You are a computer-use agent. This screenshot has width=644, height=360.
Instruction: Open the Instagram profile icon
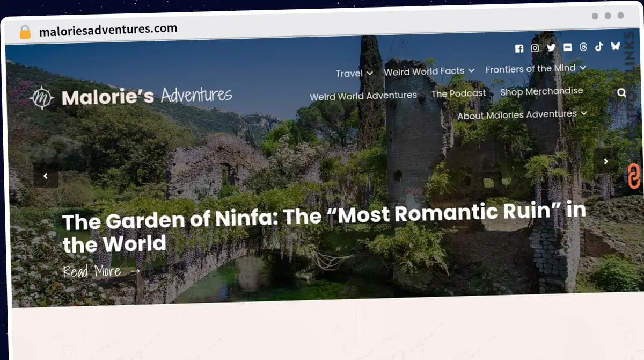535,48
